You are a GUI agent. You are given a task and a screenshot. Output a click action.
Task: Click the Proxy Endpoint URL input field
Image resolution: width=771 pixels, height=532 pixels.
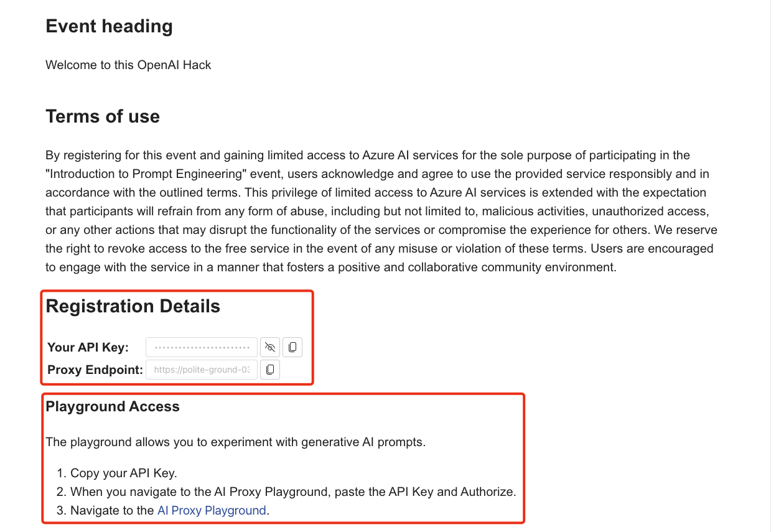[x=201, y=369]
